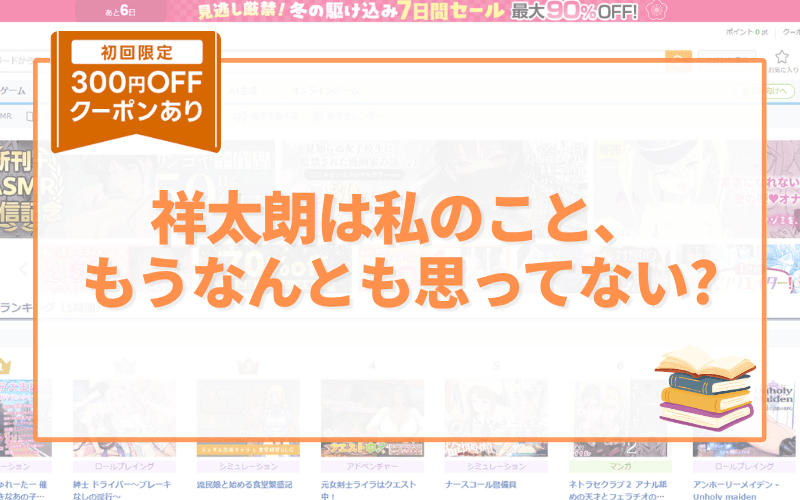The image size is (800, 500).
Task: Click the green マンガ genre tag
Action: tap(620, 466)
